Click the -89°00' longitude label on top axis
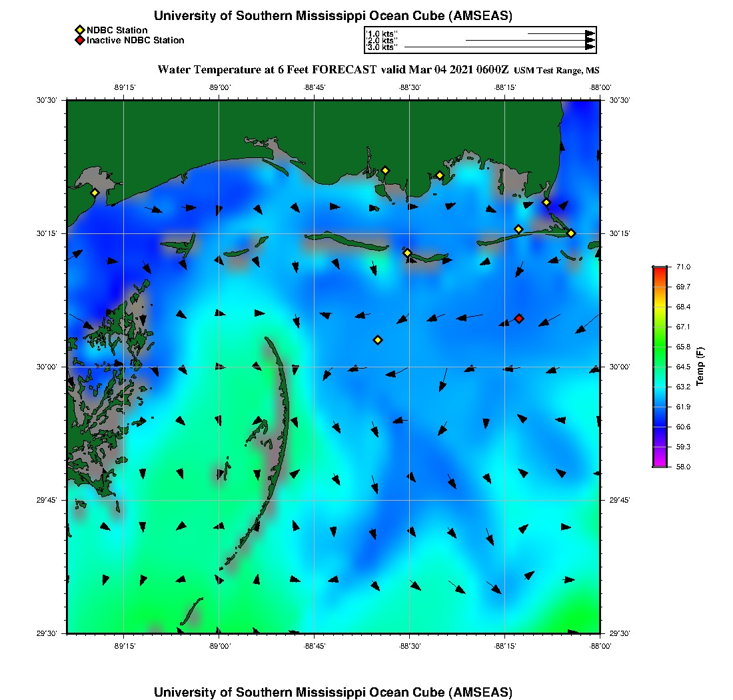Screen dimensions: 733x700 pos(219,87)
